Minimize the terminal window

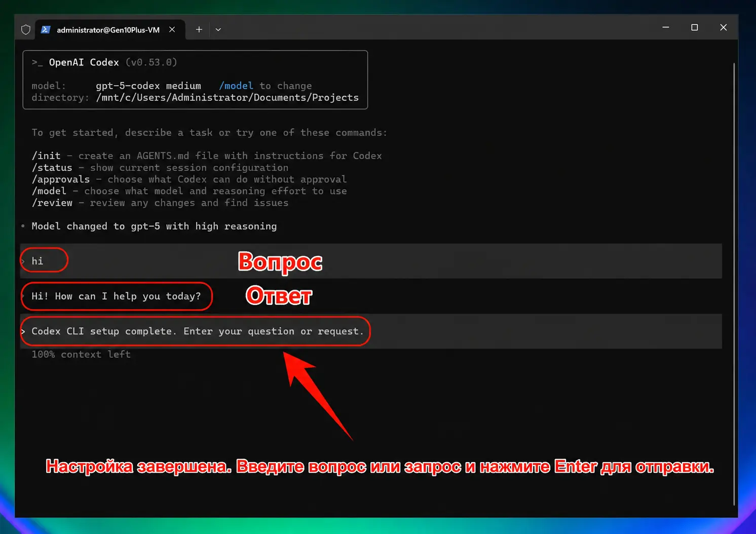666,27
